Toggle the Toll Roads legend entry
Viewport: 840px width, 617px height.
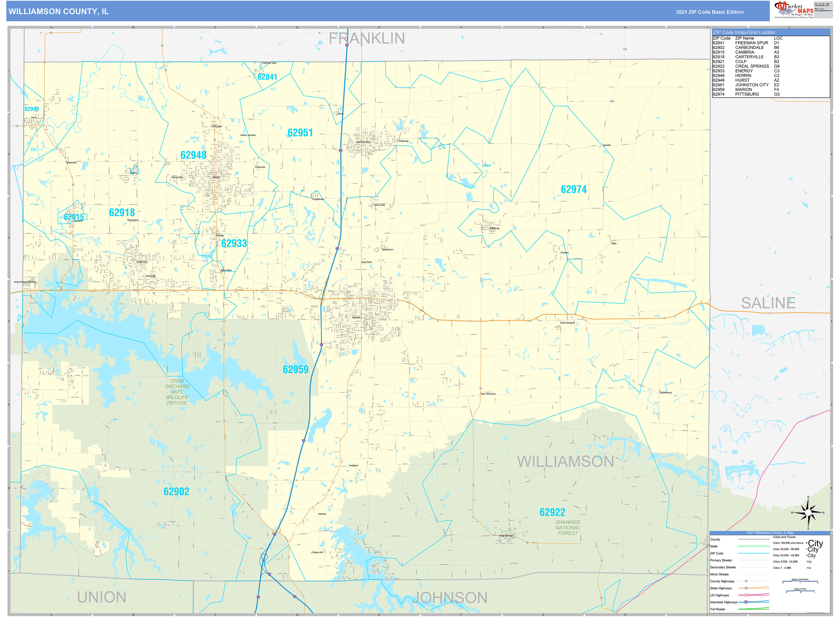718,609
